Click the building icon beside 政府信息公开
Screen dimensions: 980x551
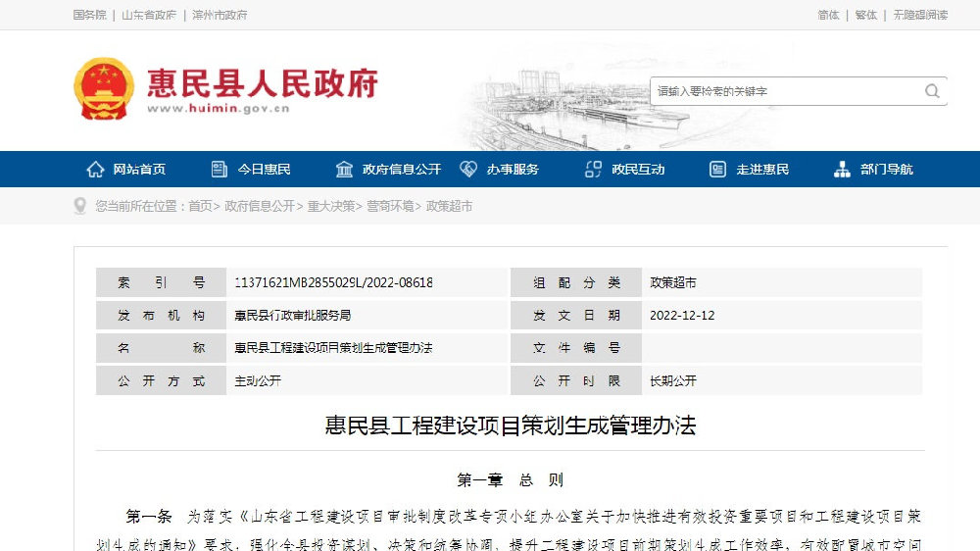click(x=344, y=169)
